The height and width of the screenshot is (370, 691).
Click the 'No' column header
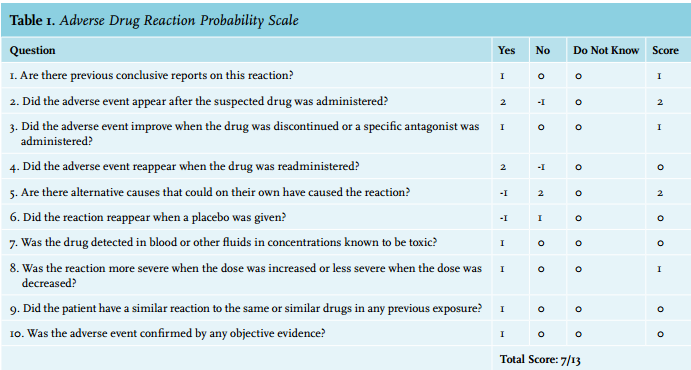click(x=542, y=50)
